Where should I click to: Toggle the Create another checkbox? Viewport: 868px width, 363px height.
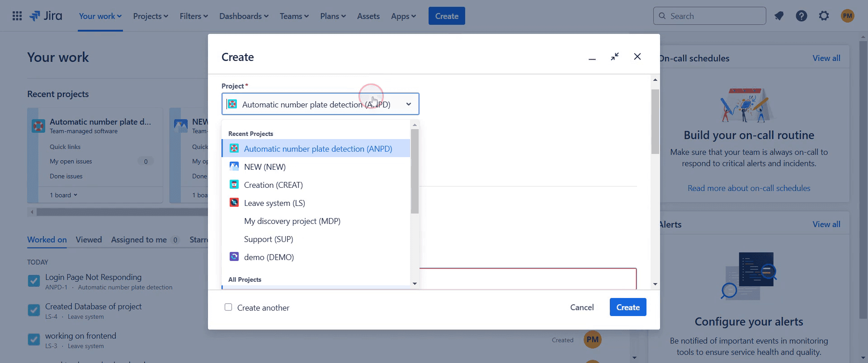(x=228, y=307)
